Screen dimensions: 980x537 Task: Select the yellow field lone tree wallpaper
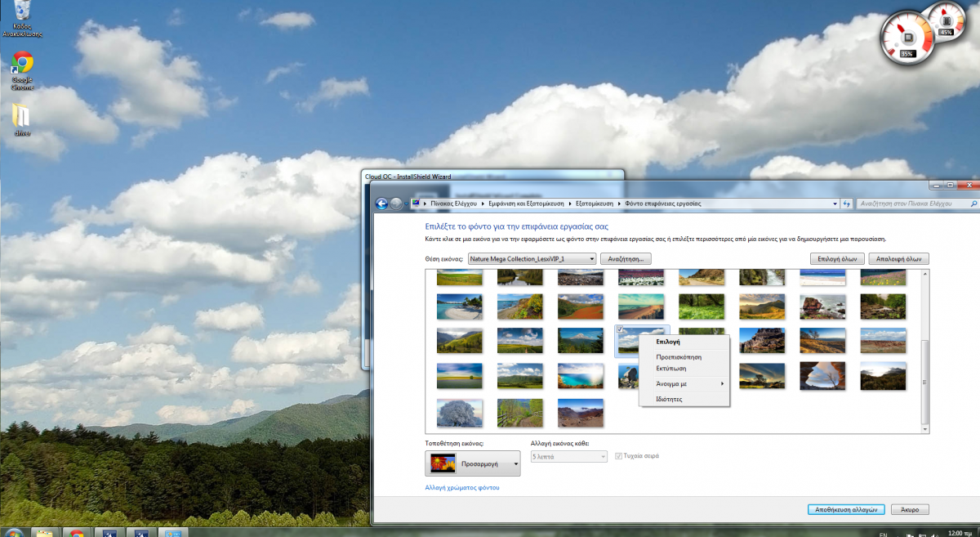[459, 375]
